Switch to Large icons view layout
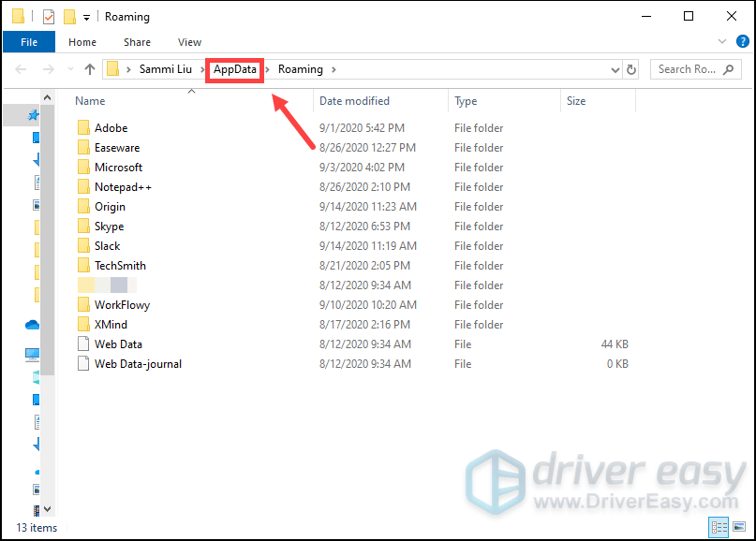 (x=738, y=528)
